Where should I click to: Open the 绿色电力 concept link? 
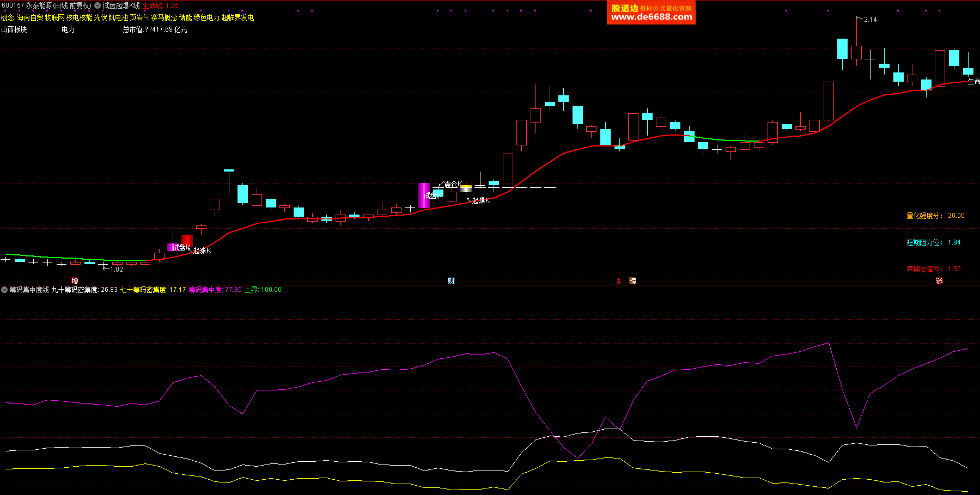point(206,17)
